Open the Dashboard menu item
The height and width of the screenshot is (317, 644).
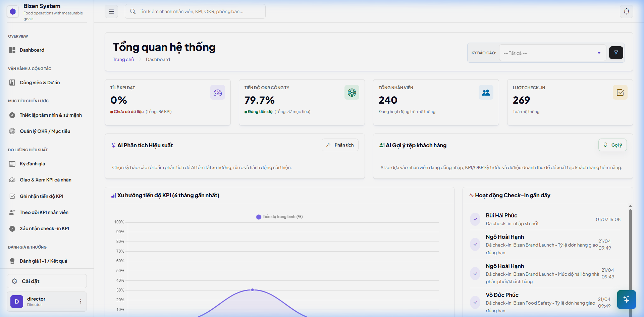[x=47, y=50]
